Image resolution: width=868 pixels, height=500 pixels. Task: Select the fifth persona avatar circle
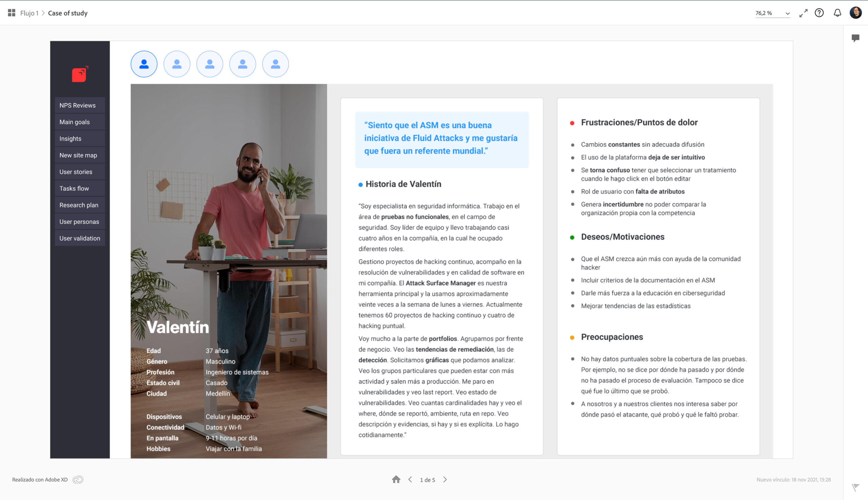(x=275, y=64)
